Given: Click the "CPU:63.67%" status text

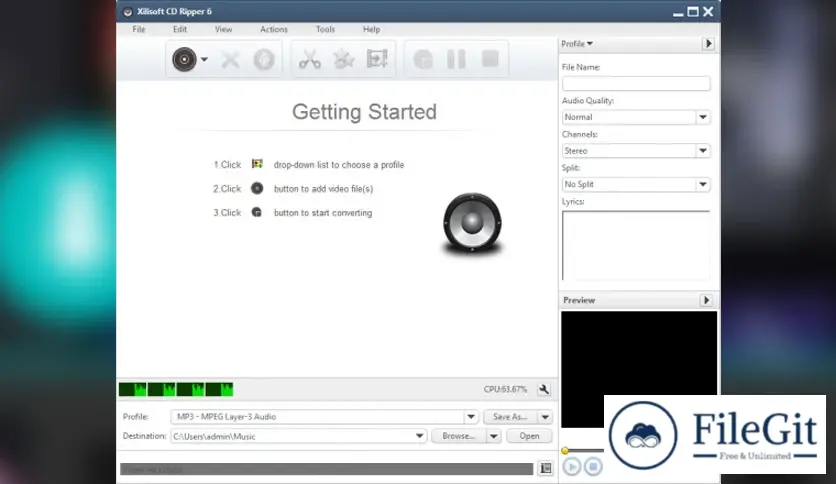Looking at the screenshot, I should [x=505, y=390].
